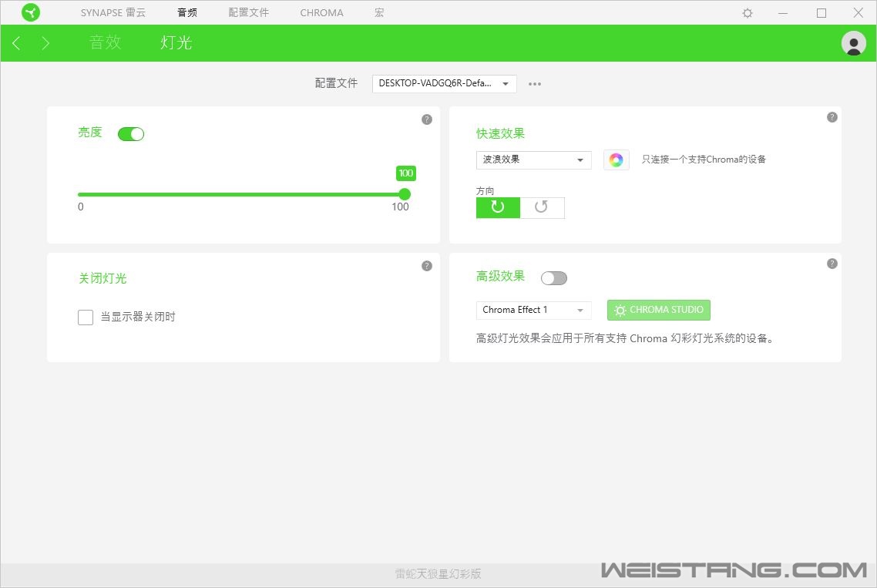Enable the advanced effects switch
This screenshot has height=588, width=877.
(x=554, y=278)
